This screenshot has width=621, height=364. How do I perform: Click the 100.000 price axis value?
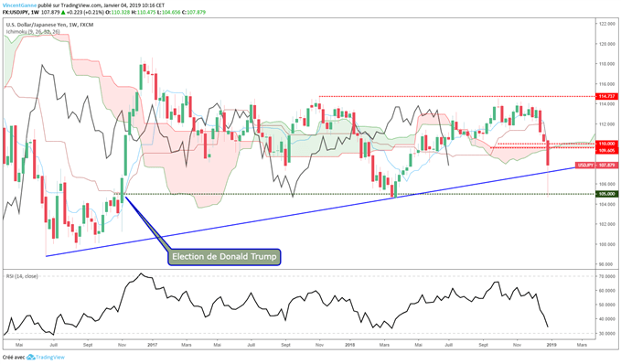pyautogui.click(x=607, y=244)
